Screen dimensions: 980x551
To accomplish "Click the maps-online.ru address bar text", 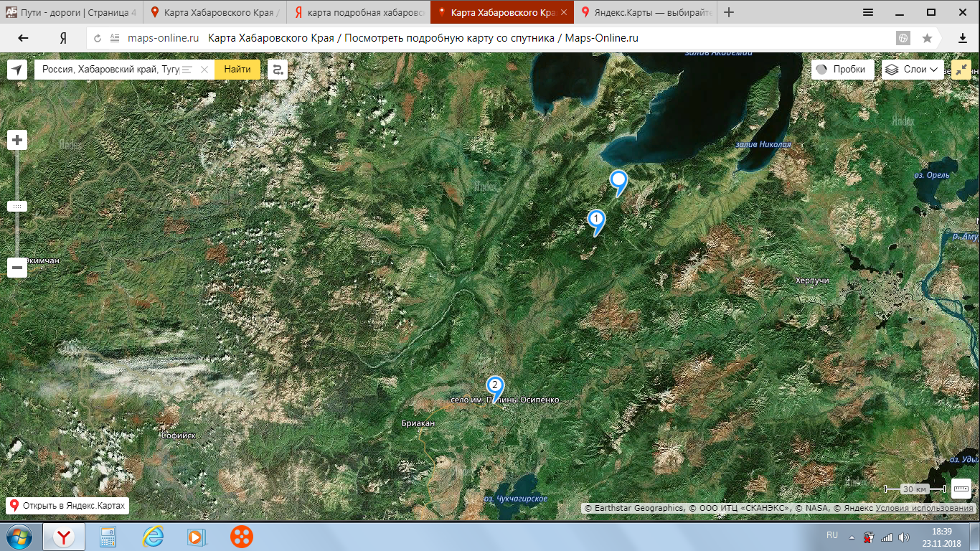I will [x=163, y=39].
